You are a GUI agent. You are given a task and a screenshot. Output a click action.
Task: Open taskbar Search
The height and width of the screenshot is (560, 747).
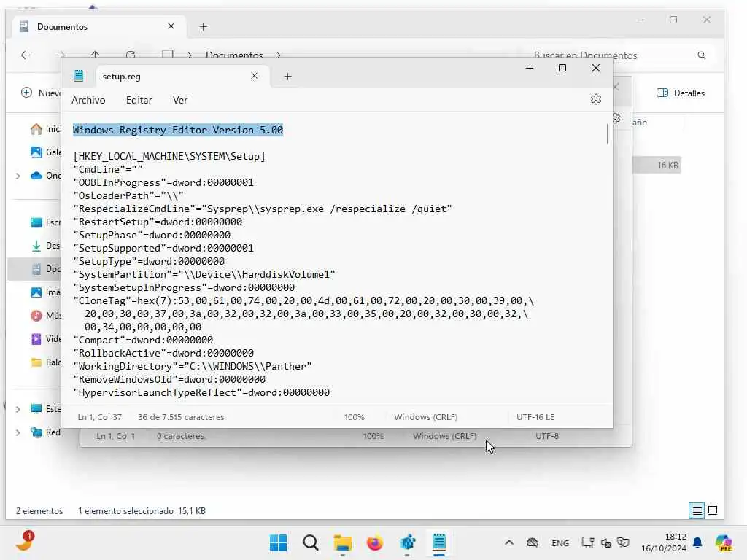pos(311,542)
